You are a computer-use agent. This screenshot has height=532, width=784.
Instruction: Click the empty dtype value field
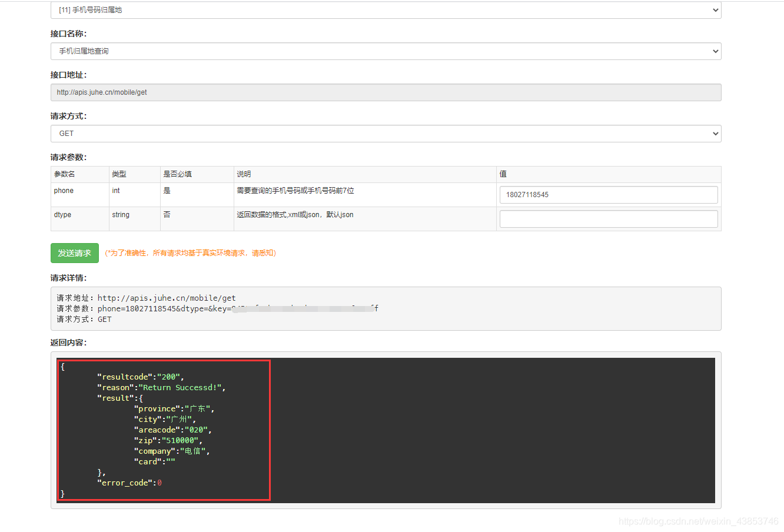[x=609, y=219]
